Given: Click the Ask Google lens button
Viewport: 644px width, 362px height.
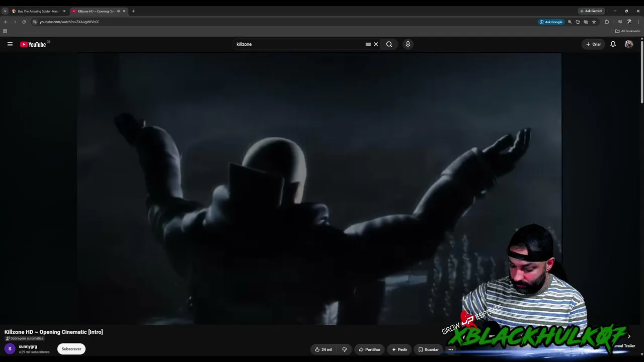Looking at the screenshot, I should (x=551, y=22).
